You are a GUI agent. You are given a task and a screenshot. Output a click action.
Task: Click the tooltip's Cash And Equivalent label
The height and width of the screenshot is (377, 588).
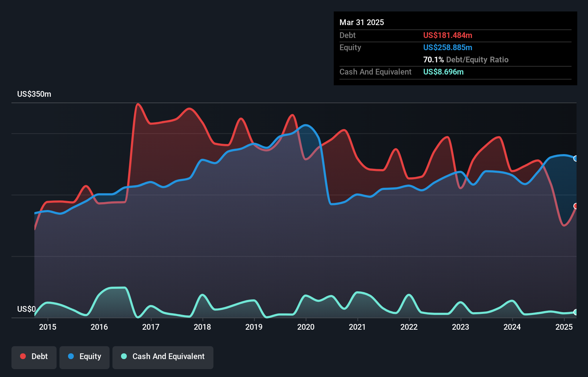point(375,72)
